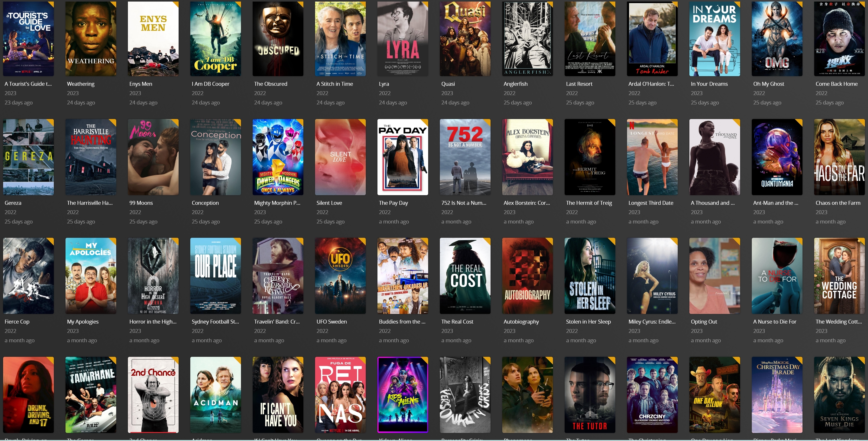The image size is (868, 441).
Task: Click the 'The Harrisville Ha...' title link
Action: tap(90, 203)
